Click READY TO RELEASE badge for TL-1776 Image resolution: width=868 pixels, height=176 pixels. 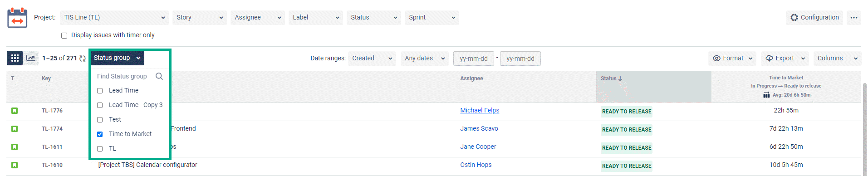tap(627, 112)
